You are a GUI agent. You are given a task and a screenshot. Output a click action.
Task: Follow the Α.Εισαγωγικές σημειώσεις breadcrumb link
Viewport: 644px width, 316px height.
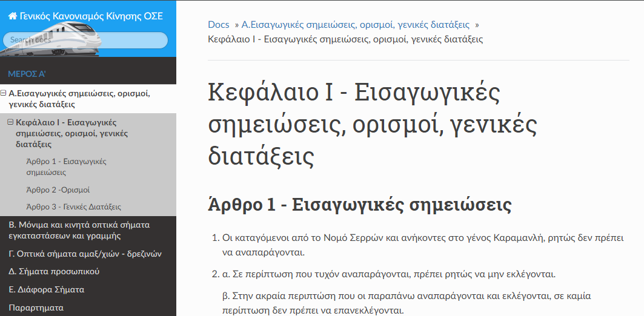pyautogui.click(x=356, y=25)
